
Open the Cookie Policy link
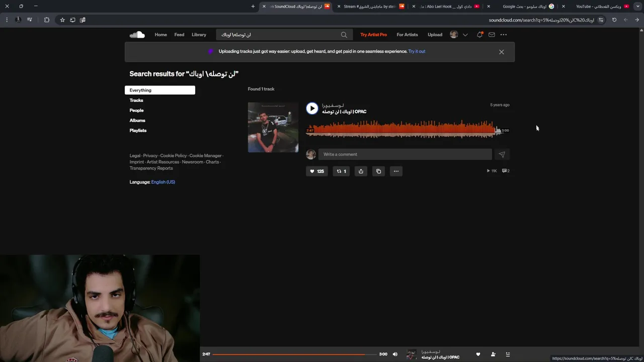174,156
